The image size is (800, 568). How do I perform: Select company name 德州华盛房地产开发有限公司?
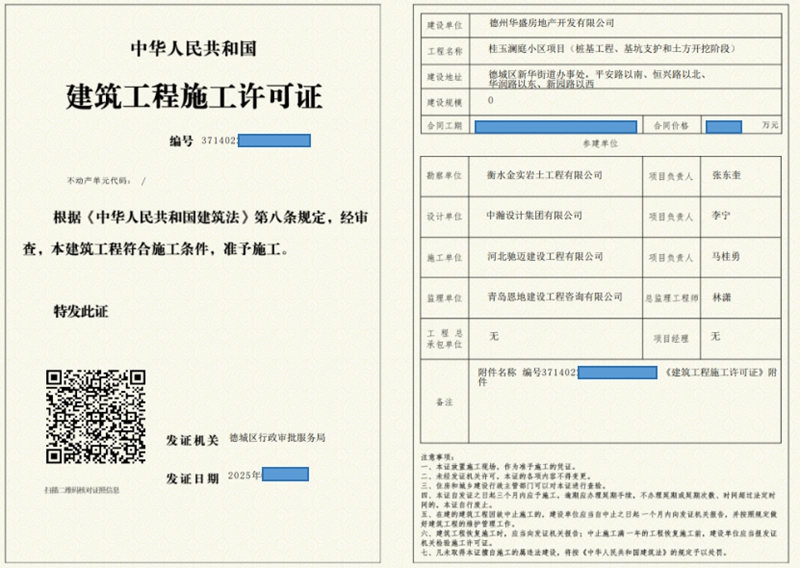(x=552, y=21)
